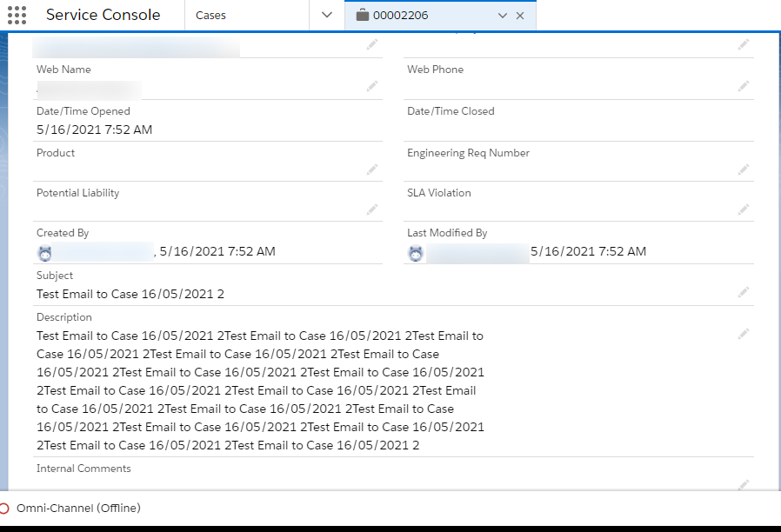781x532 pixels.
Task: Open the App Launcher waffle icon
Action: point(17,15)
